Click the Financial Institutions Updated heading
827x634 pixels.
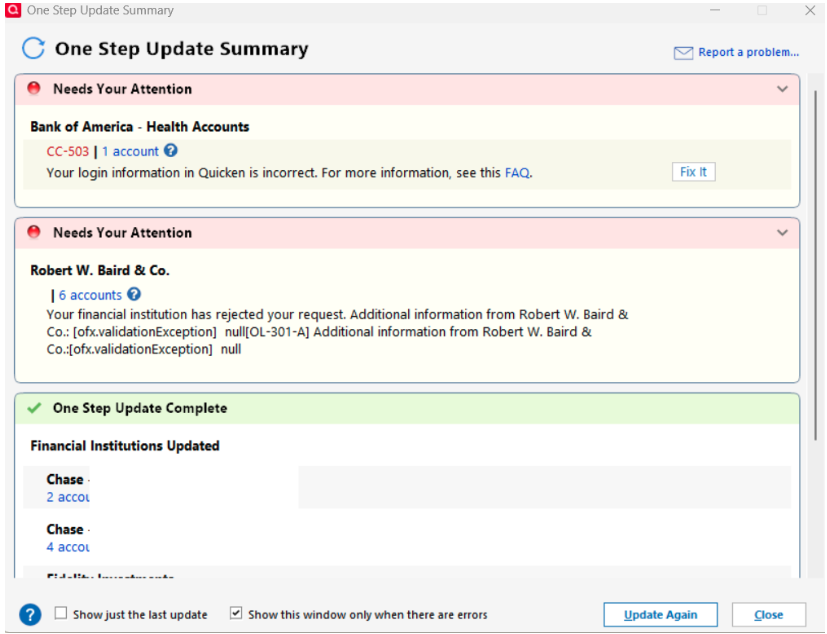coord(125,446)
